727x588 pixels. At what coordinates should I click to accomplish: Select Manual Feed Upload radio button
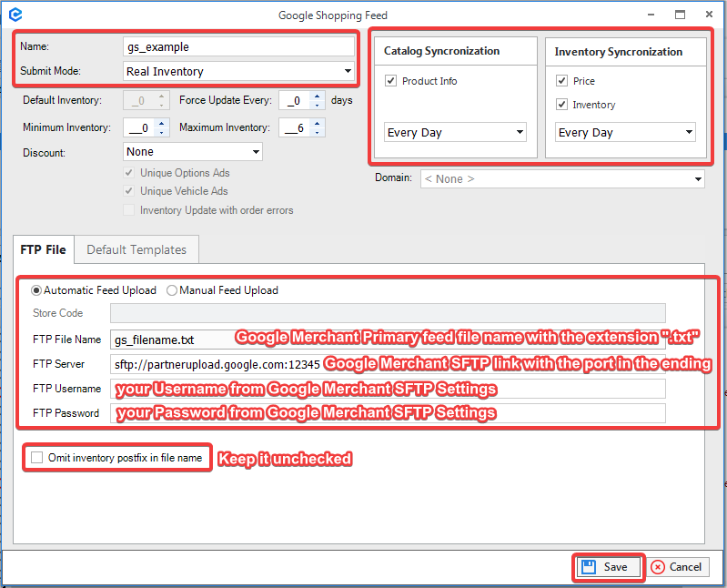point(172,290)
